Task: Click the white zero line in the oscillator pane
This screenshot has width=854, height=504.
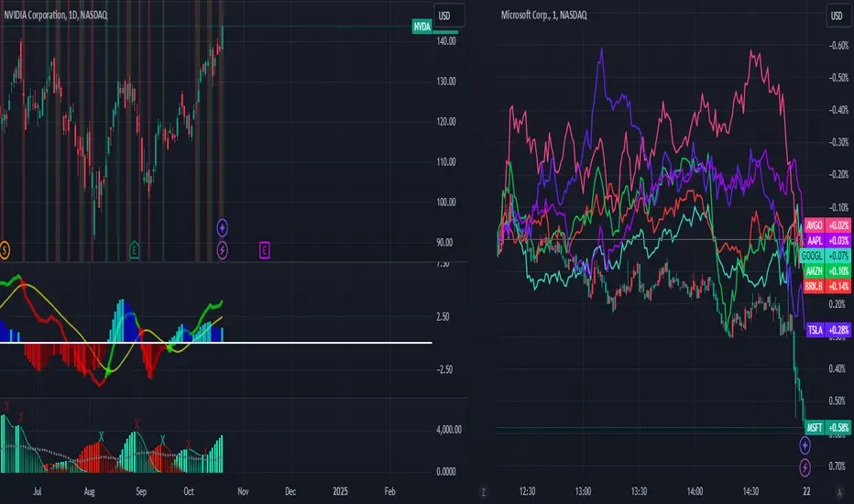Action: click(x=275, y=343)
